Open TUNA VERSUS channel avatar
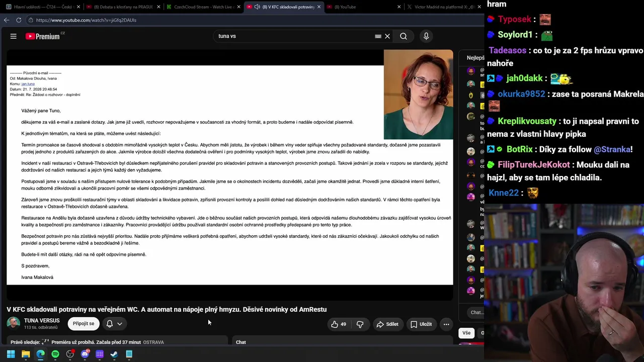This screenshot has width=644, height=362. [x=14, y=323]
